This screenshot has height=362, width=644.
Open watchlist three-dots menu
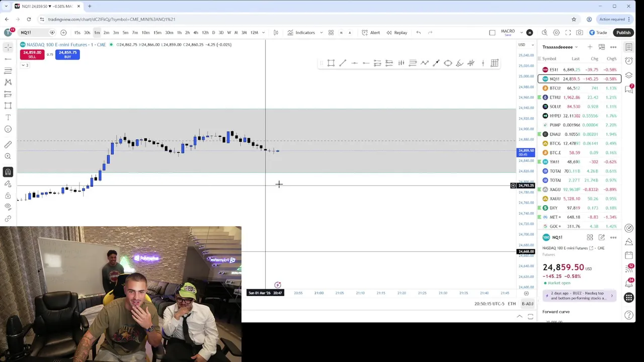coord(613,47)
